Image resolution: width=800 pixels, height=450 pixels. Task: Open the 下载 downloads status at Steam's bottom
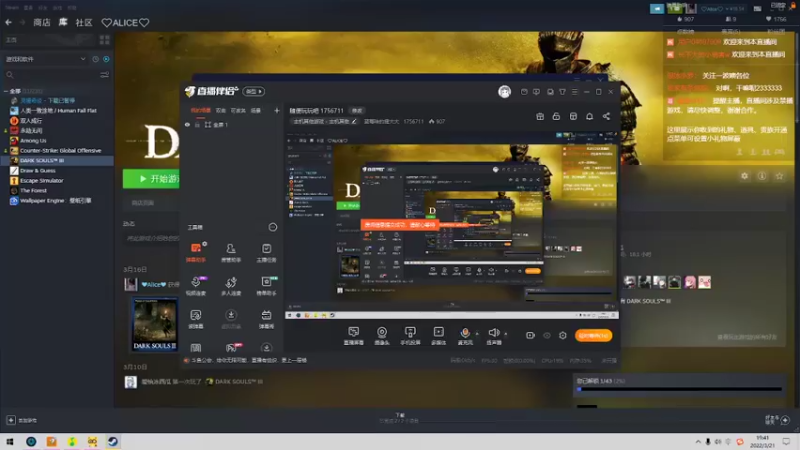click(x=399, y=418)
